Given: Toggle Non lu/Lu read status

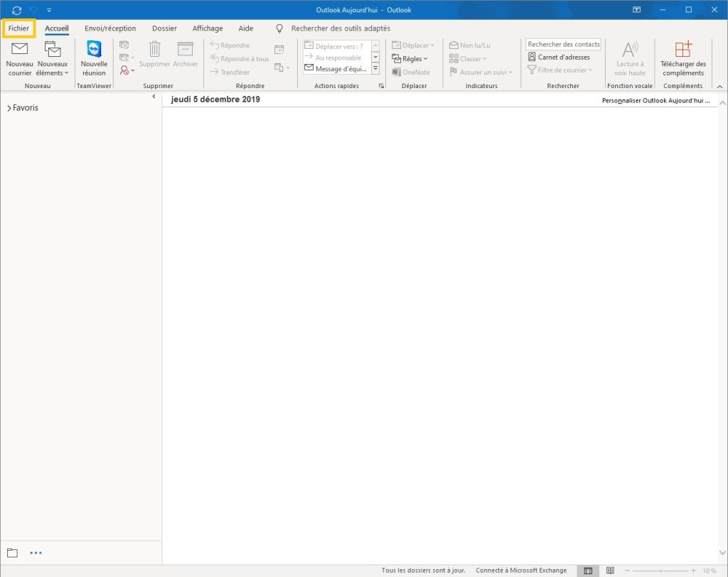Looking at the screenshot, I should [469, 45].
